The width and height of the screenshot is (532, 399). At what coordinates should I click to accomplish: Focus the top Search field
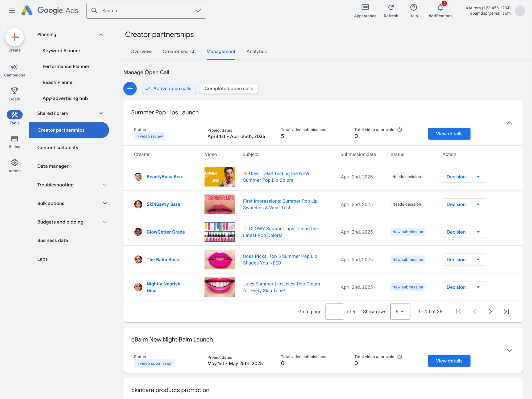[x=146, y=11]
